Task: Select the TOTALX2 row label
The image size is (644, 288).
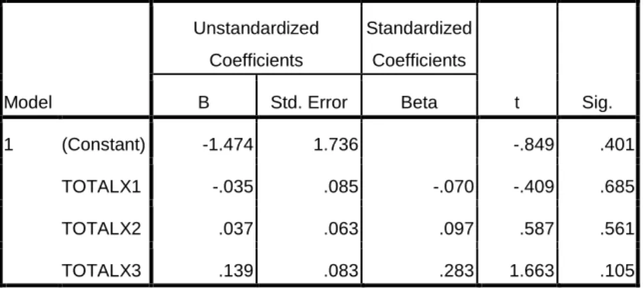Action: coord(101,228)
